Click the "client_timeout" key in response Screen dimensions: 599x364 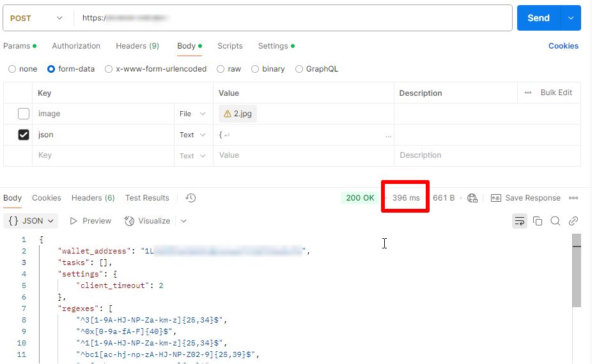113,286
